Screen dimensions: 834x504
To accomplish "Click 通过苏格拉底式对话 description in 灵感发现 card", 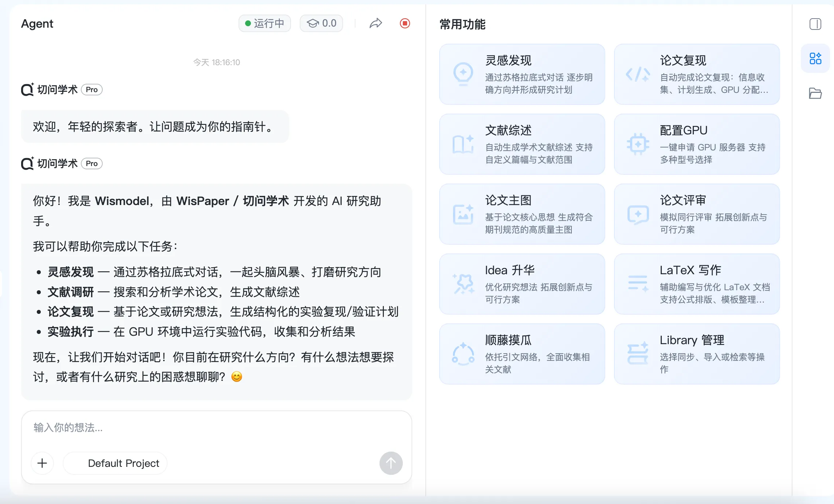I will tap(539, 84).
